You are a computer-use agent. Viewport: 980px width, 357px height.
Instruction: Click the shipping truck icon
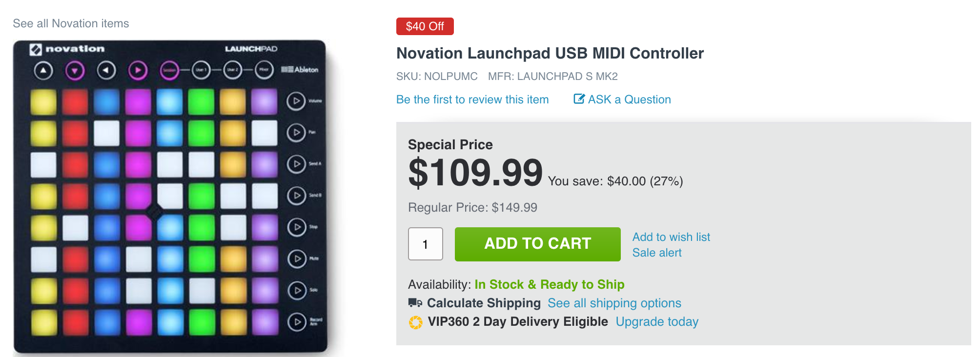click(415, 303)
